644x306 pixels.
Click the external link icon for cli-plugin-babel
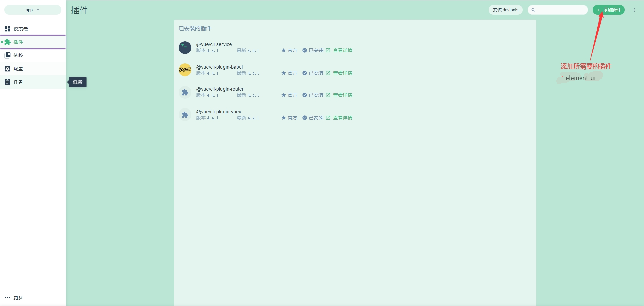pyautogui.click(x=328, y=73)
